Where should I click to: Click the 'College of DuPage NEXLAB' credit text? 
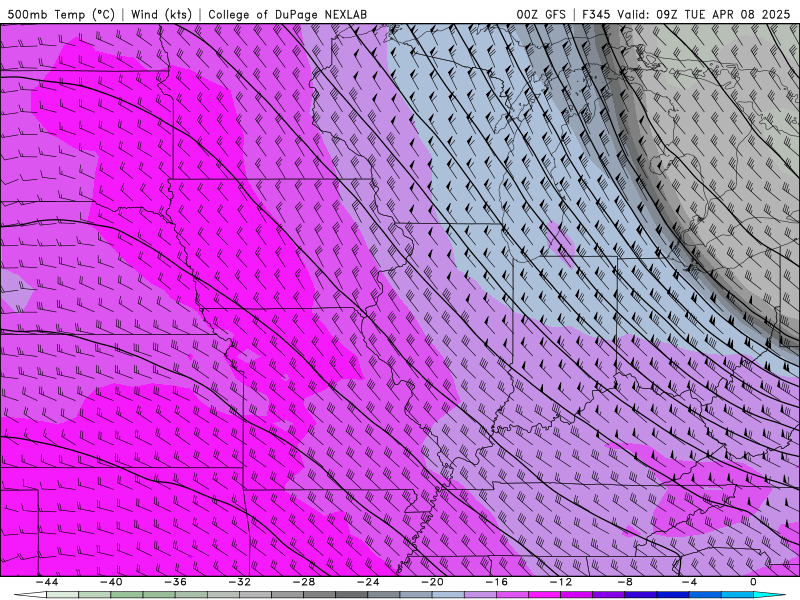pyautogui.click(x=287, y=14)
